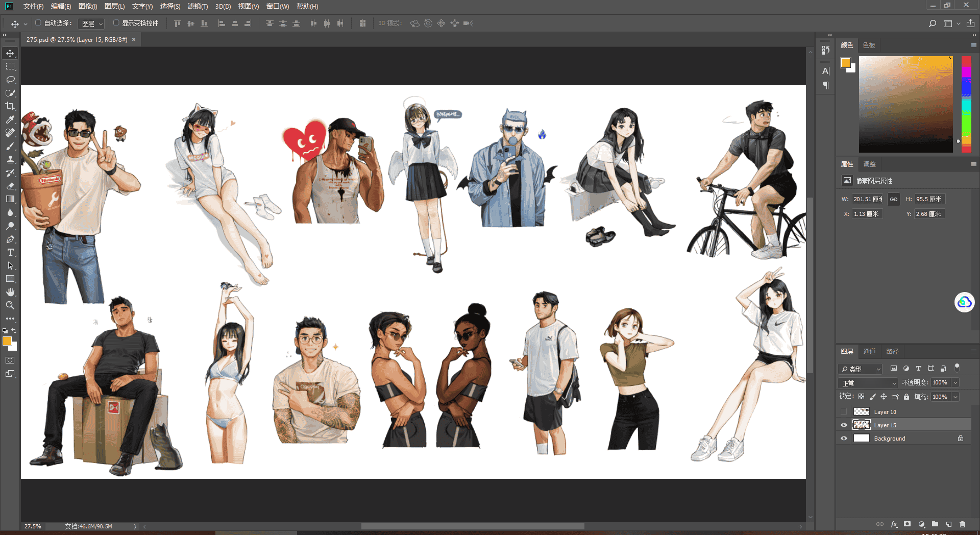Toggle the 显示变换控件 checkbox
The height and width of the screenshot is (535, 980).
click(116, 23)
